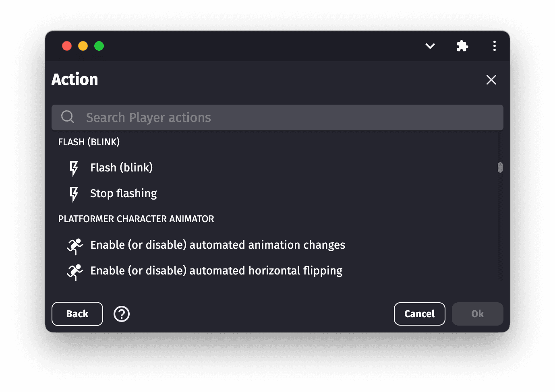Screen dimensions: 555x392
Task: Select Enable automated animation changes action
Action: coord(217,245)
